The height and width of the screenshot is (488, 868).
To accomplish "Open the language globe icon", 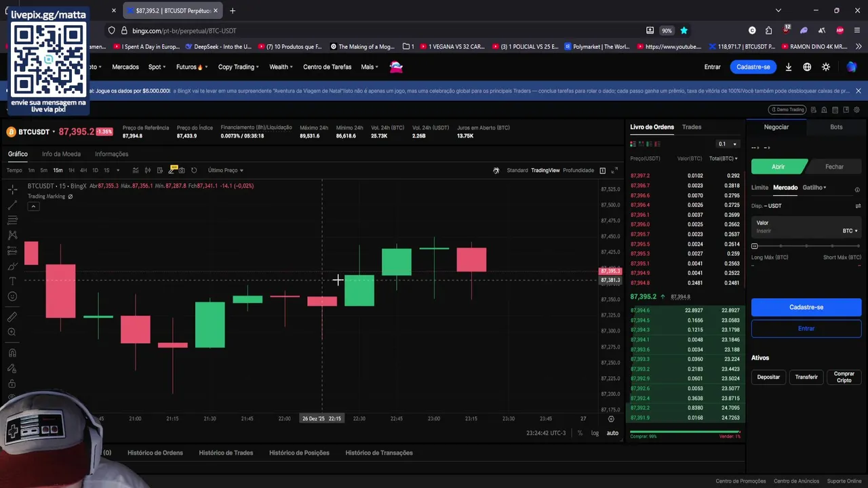I will (x=807, y=67).
